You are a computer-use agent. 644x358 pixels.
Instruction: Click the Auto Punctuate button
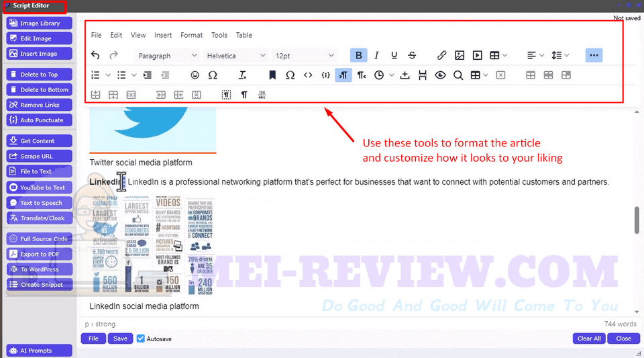coord(40,120)
